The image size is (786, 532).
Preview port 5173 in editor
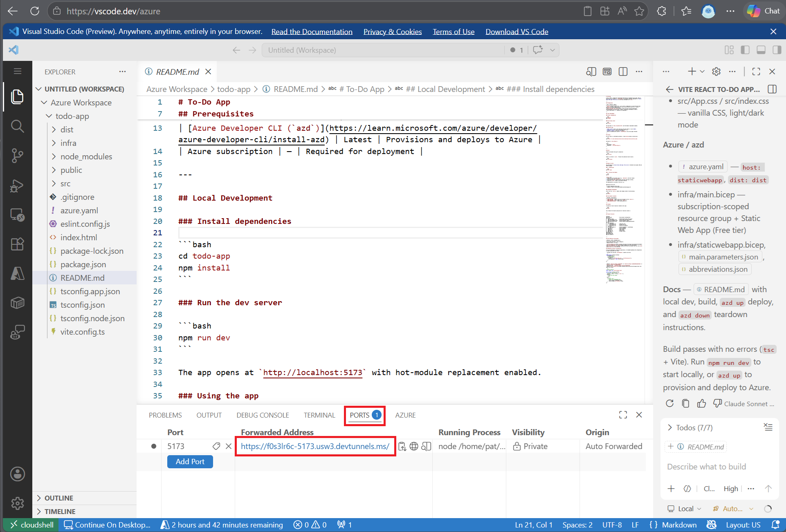426,446
